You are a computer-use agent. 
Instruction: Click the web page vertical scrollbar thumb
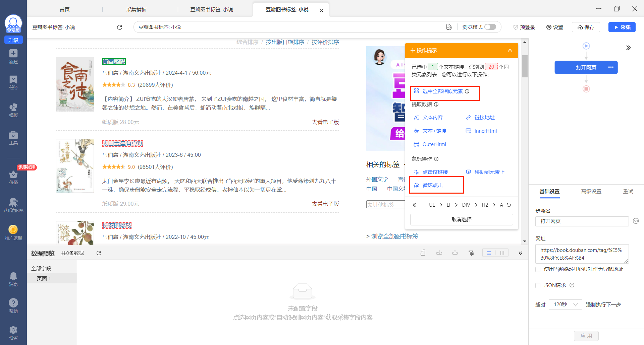(x=525, y=66)
